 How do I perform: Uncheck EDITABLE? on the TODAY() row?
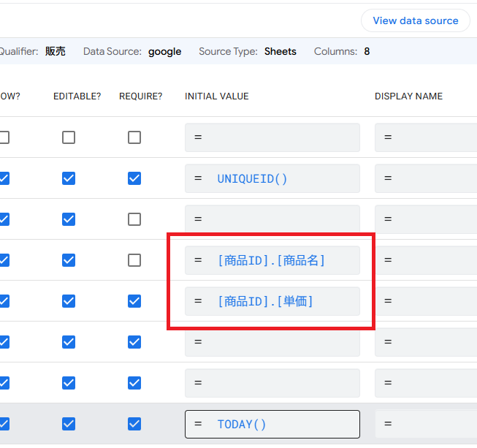[x=69, y=424]
